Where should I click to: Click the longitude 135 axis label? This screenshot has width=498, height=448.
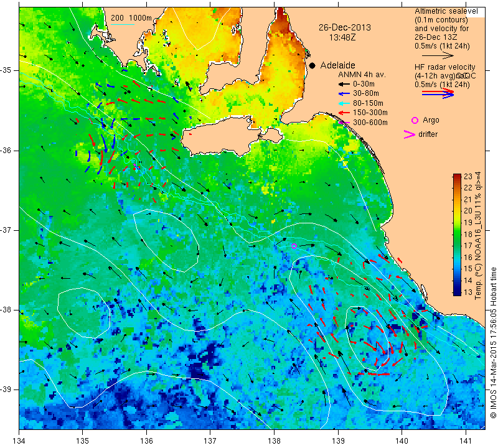[x=83, y=441]
